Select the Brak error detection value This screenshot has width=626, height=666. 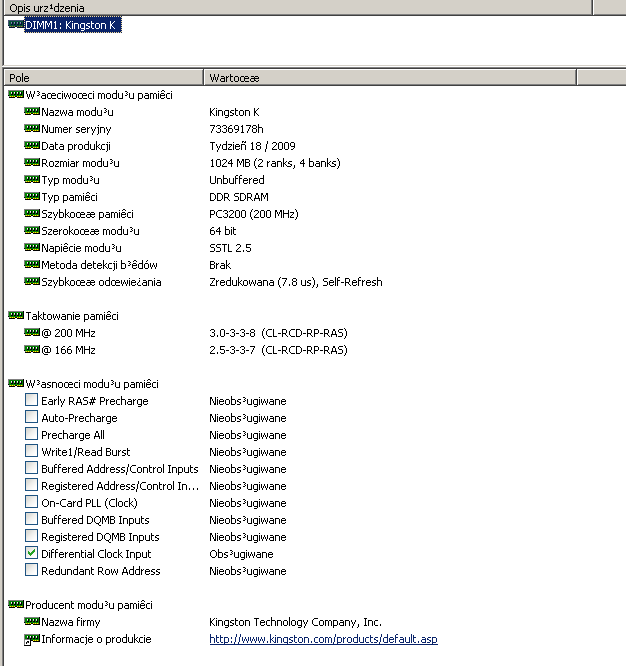pos(220,265)
